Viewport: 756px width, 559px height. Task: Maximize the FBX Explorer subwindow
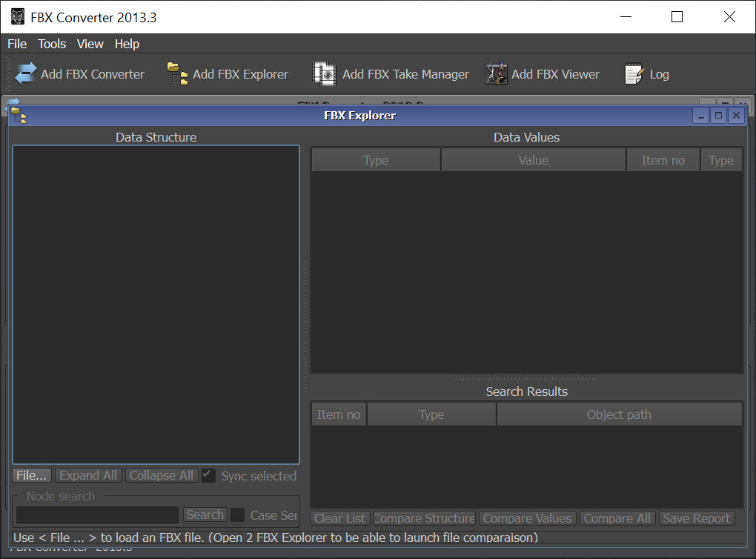718,116
